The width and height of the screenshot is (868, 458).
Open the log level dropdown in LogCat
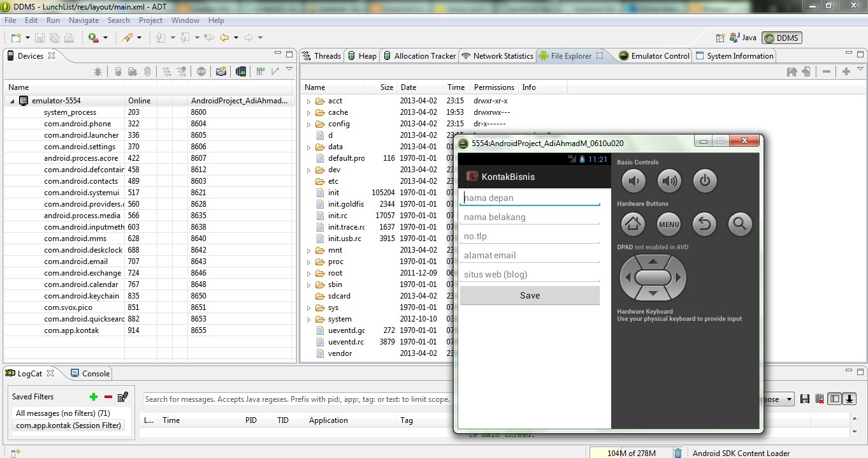click(789, 399)
